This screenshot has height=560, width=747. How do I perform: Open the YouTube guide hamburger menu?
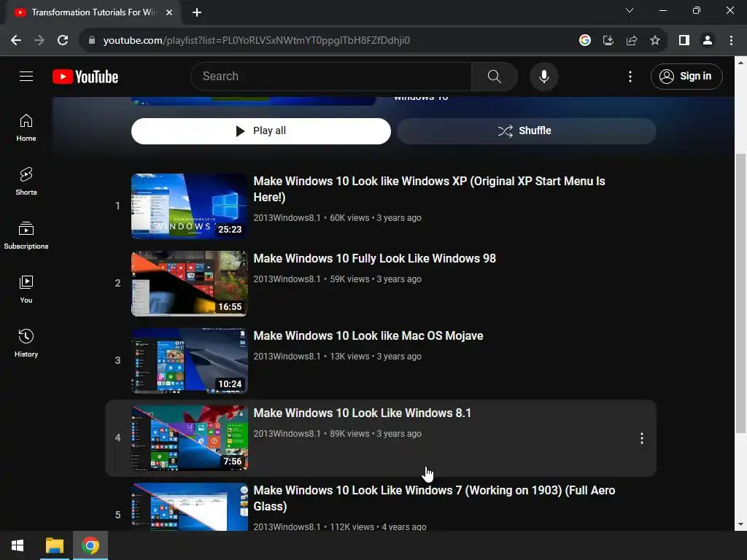point(26,76)
